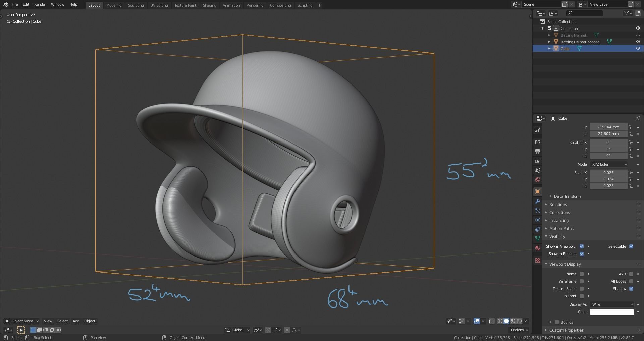Open the Material properties tab

click(x=538, y=248)
